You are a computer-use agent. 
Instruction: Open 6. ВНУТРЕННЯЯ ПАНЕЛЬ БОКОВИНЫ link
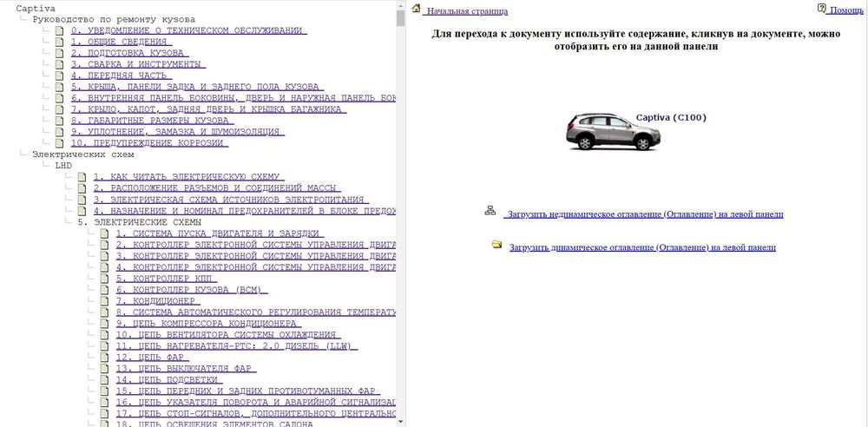coord(233,99)
